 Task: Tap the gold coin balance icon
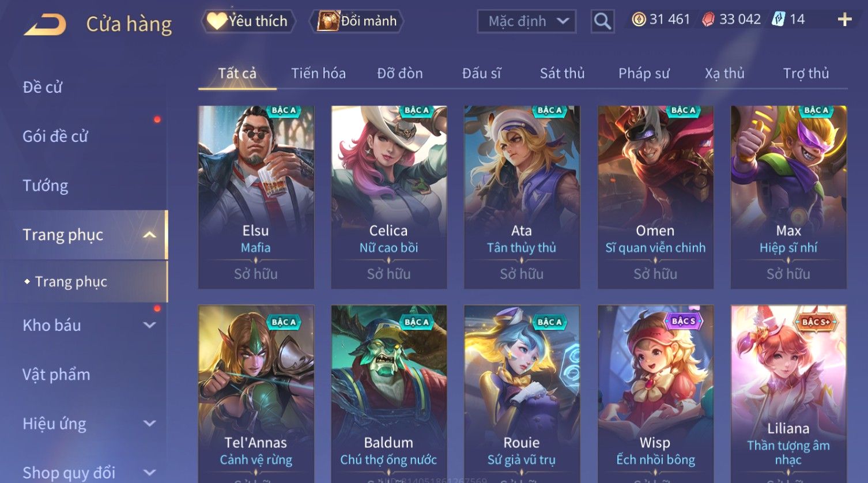point(639,20)
